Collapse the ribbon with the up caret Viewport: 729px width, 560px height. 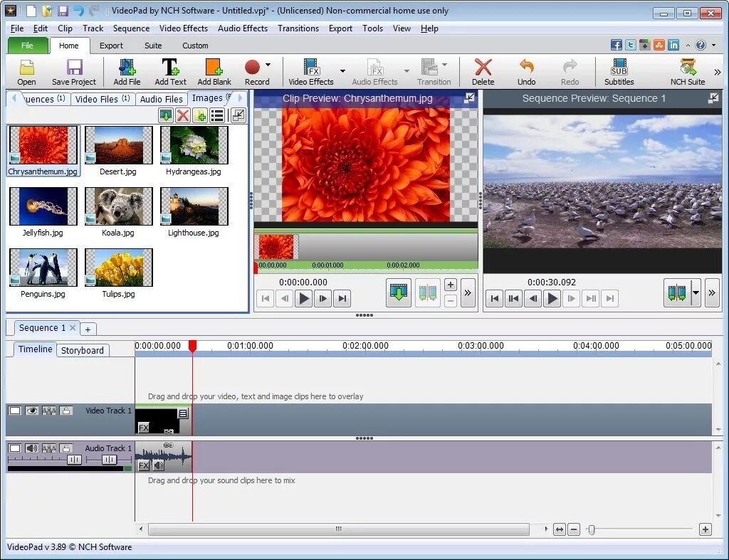[688, 45]
